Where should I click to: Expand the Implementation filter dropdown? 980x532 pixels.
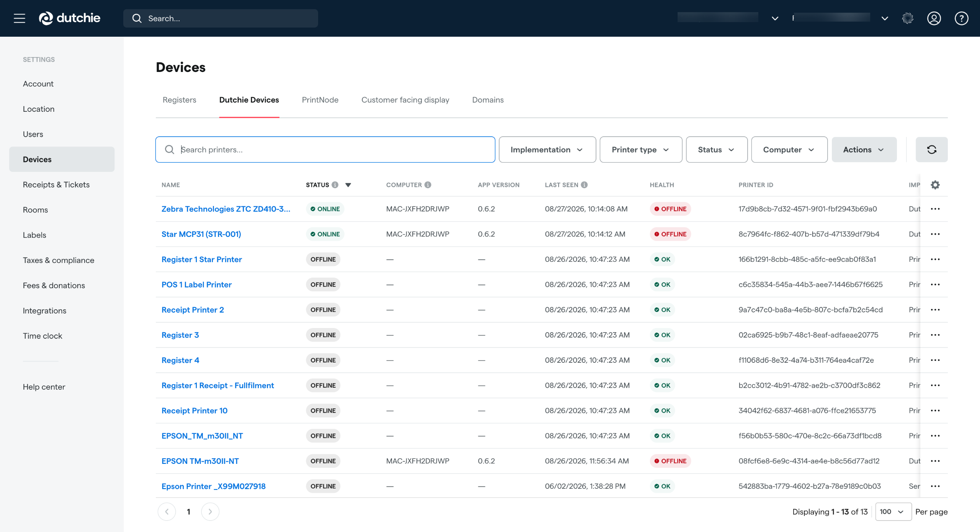coord(547,150)
